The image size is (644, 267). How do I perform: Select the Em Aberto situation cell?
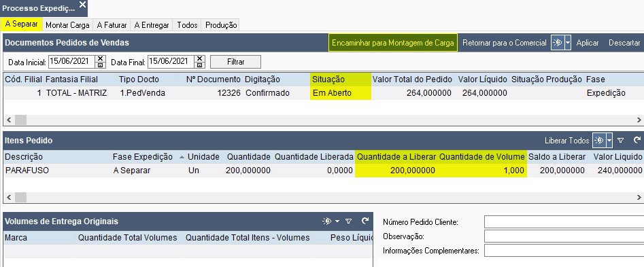[x=341, y=93]
